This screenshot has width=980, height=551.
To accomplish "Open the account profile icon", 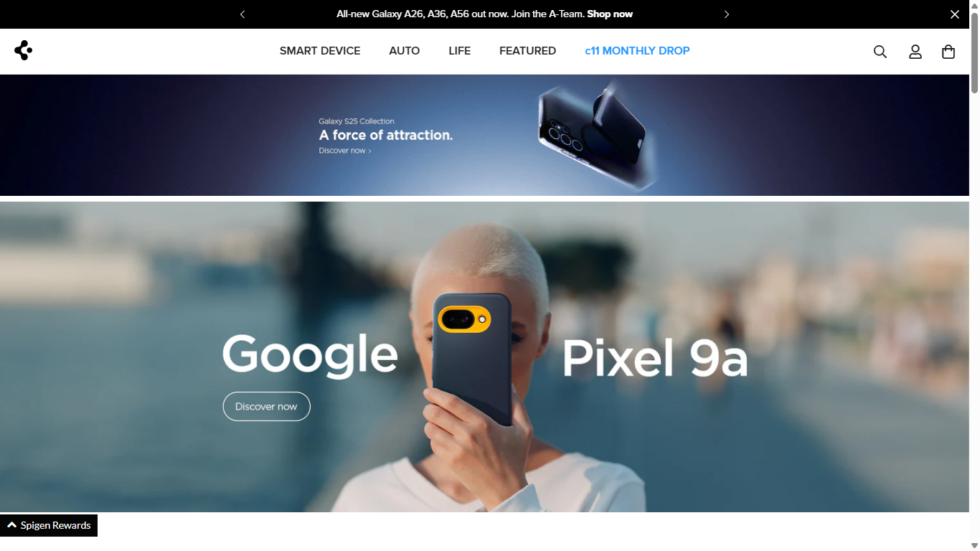I will pos(915,52).
